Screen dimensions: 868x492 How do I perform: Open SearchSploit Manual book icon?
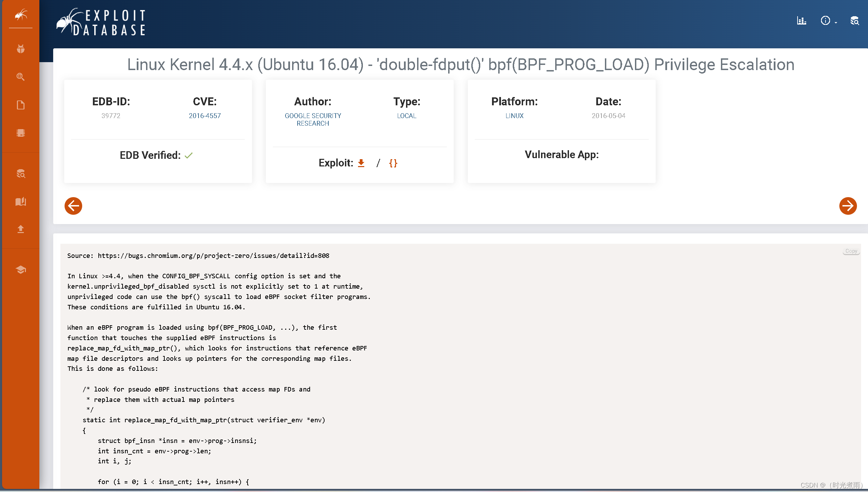coord(21,201)
